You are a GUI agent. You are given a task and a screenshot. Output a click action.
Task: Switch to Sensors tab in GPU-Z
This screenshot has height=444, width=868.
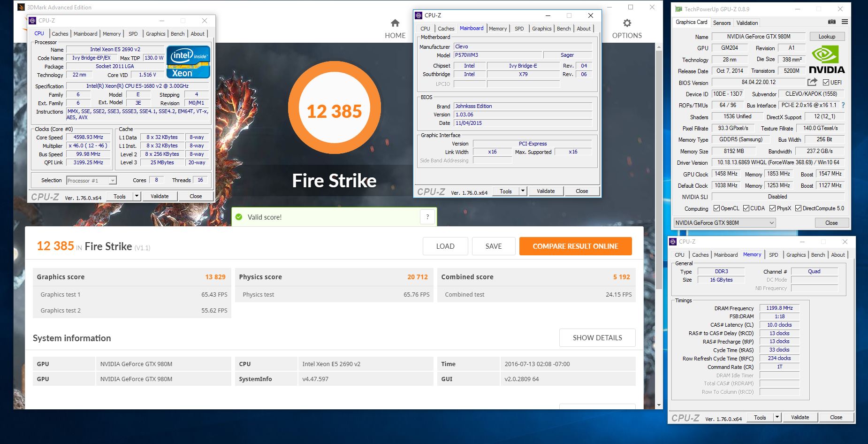click(x=722, y=23)
